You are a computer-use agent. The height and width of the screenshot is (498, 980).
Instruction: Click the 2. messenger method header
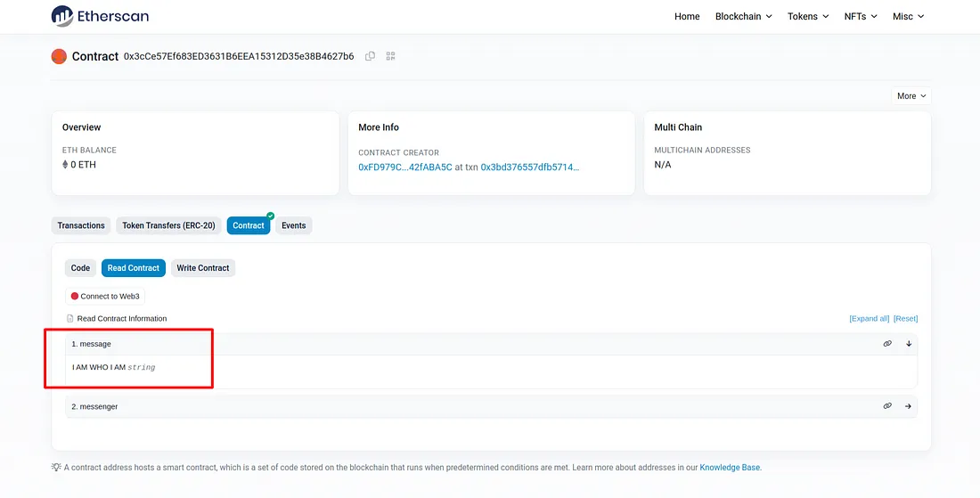pos(491,406)
